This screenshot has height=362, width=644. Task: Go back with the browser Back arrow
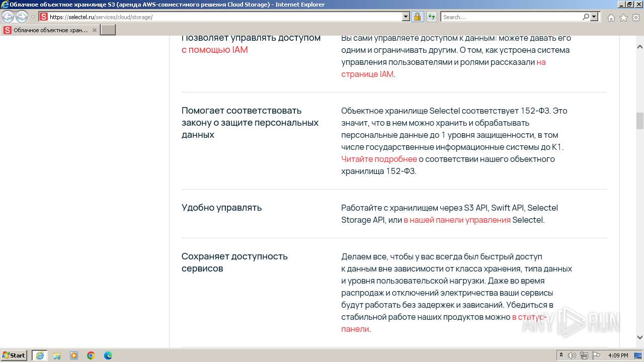8,17
